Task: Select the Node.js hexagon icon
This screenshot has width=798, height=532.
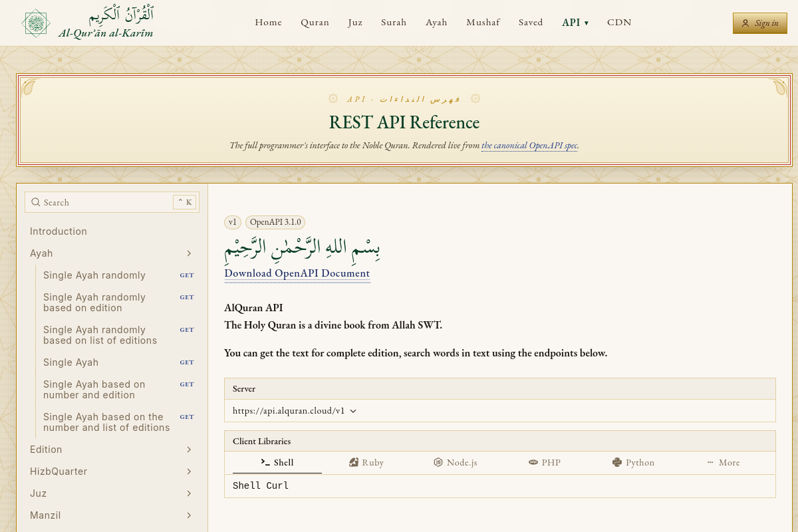Action: point(438,462)
